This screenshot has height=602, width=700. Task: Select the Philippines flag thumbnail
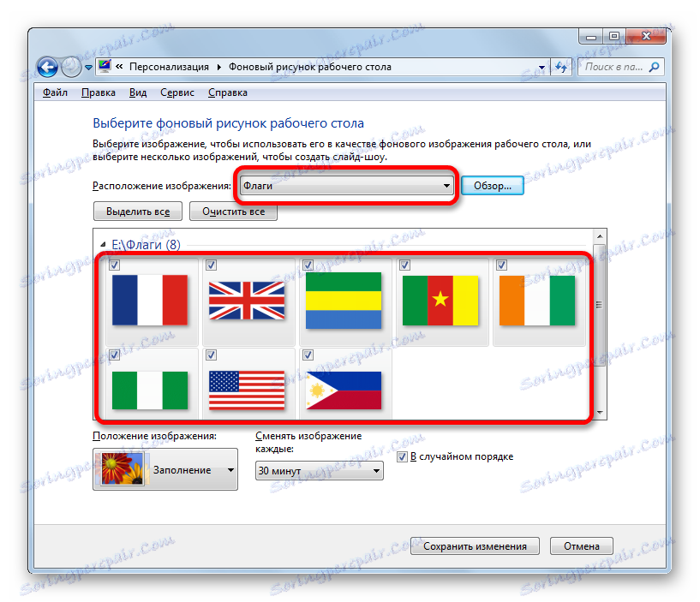coord(344,390)
